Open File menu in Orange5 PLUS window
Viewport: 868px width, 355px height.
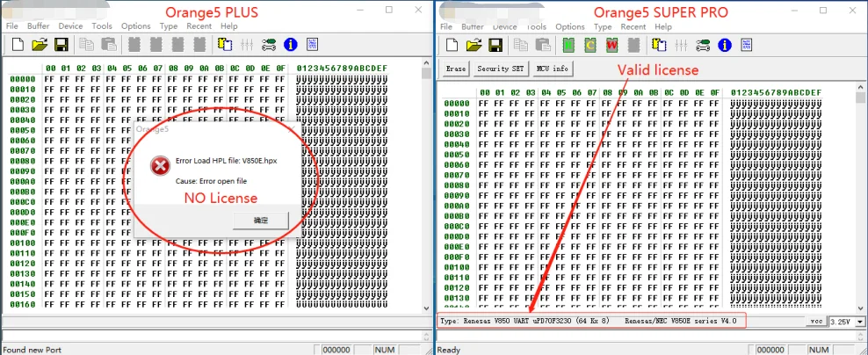click(11, 26)
